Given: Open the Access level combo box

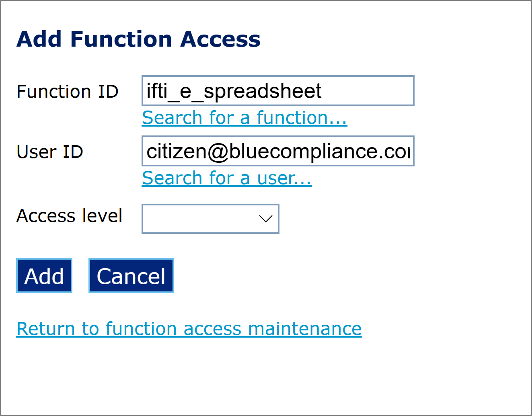Looking at the screenshot, I should click(210, 219).
